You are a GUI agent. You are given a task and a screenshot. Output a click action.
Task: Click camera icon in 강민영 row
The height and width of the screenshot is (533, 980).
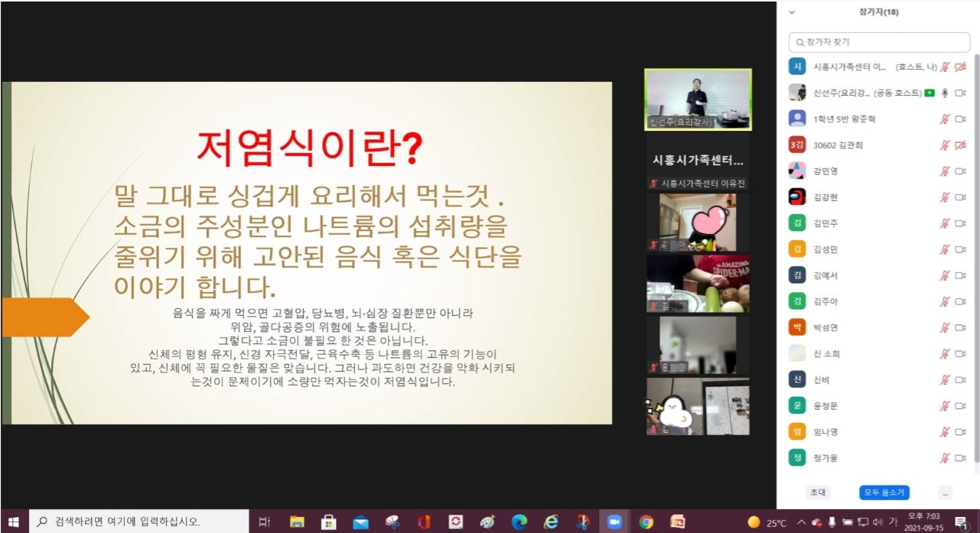[x=960, y=171]
